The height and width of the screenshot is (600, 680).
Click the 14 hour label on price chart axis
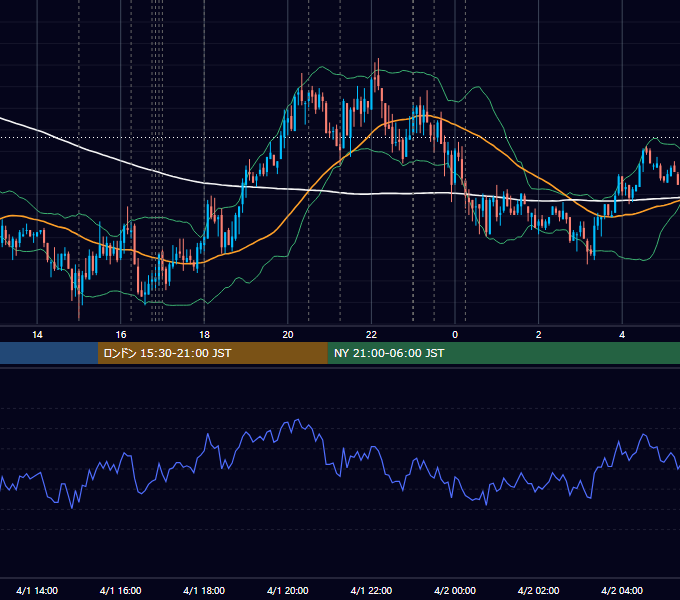37,335
